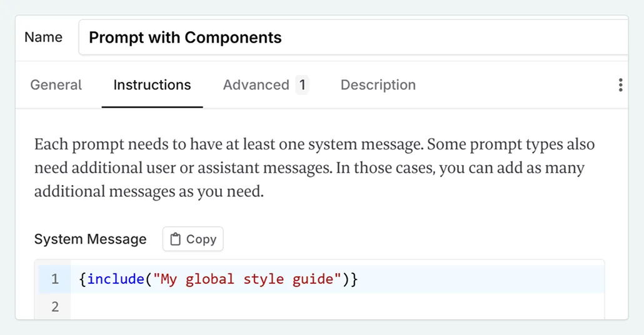Click the "Prompt with Components" name text
The height and width of the screenshot is (335, 644).
click(185, 37)
